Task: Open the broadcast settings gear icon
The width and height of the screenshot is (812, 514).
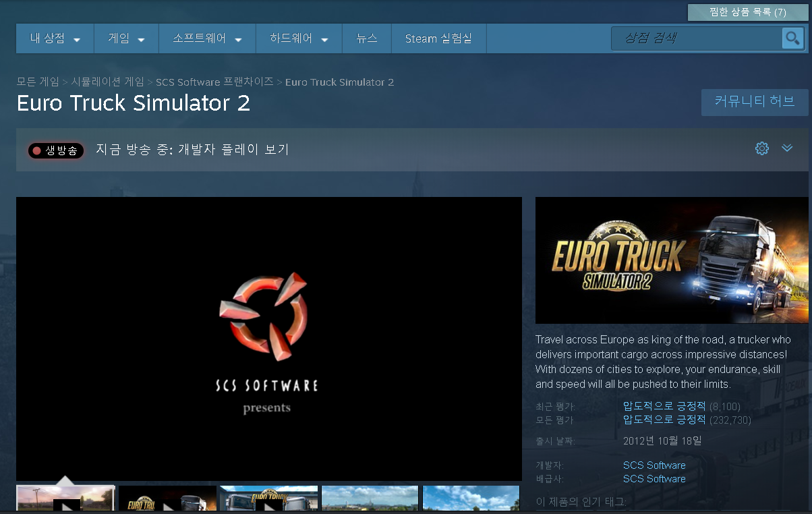Action: (762, 148)
